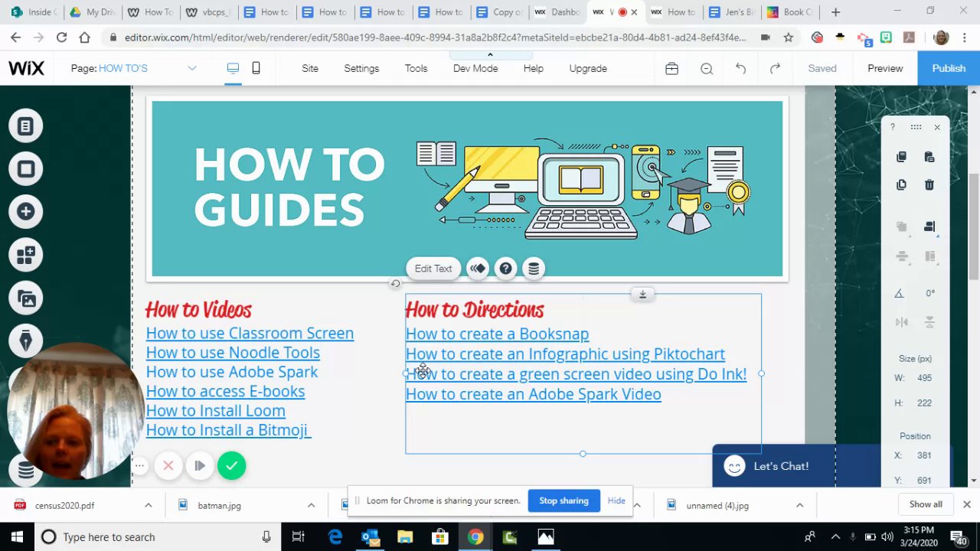Edit the width value 495

click(924, 378)
